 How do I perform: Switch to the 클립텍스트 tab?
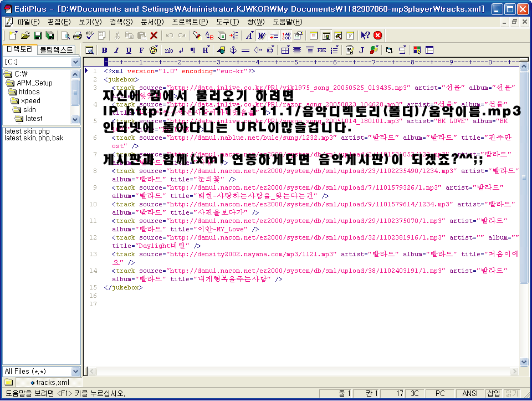[57, 50]
